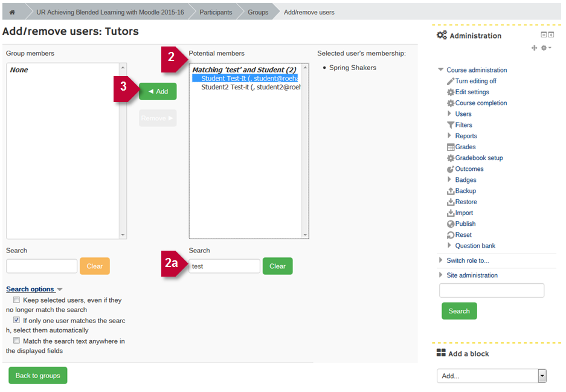Click the Turn editing off pencil icon
Screen dimensions: 566x392
[x=451, y=81]
